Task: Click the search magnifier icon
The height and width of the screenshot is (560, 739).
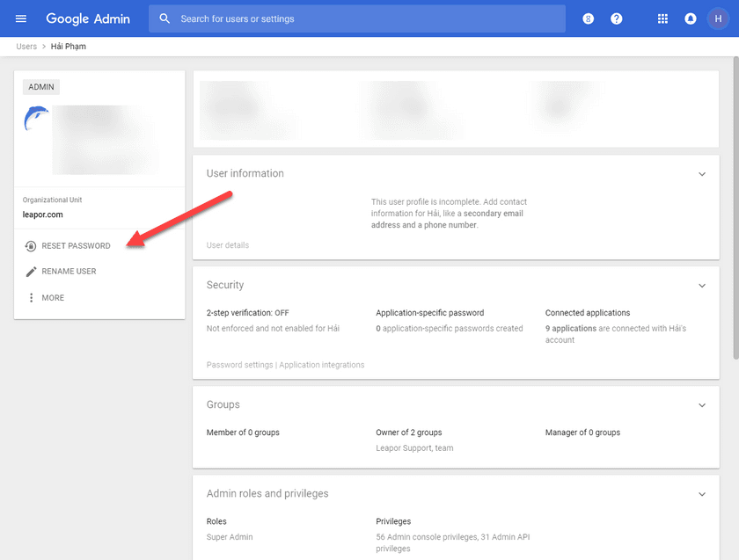Action: coord(164,18)
